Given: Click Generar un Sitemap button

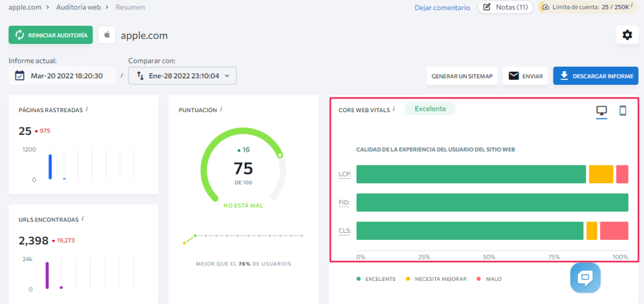Looking at the screenshot, I should 462,76.
